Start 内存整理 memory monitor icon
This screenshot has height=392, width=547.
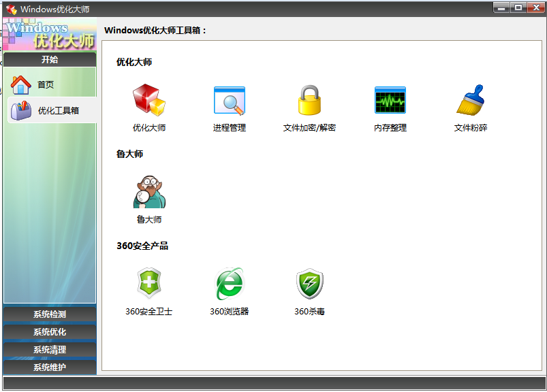pyautogui.click(x=390, y=100)
